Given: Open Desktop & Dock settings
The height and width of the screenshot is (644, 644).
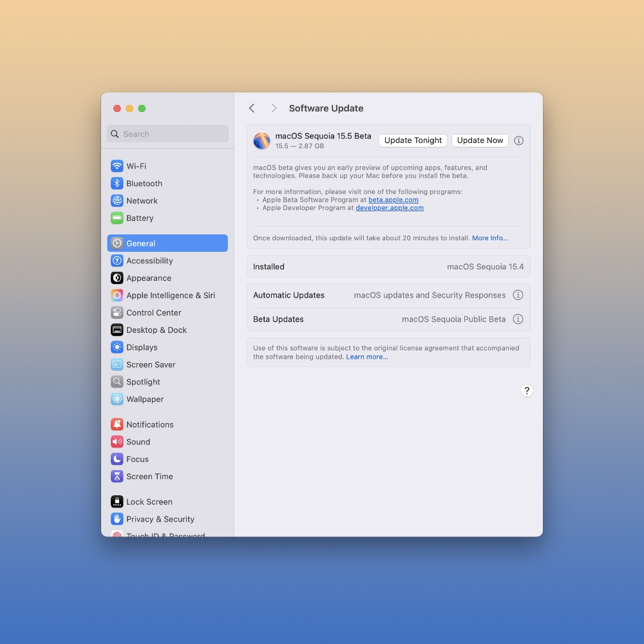Looking at the screenshot, I should coord(156,330).
